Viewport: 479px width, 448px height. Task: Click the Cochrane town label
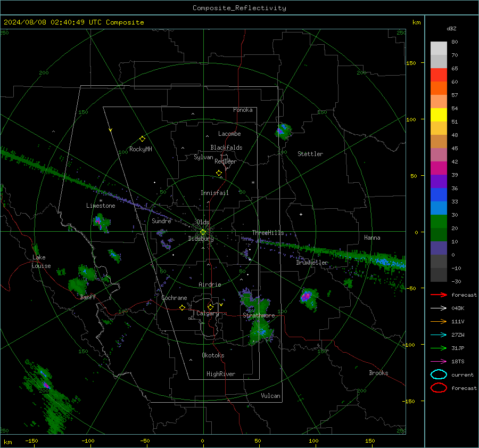pos(174,298)
